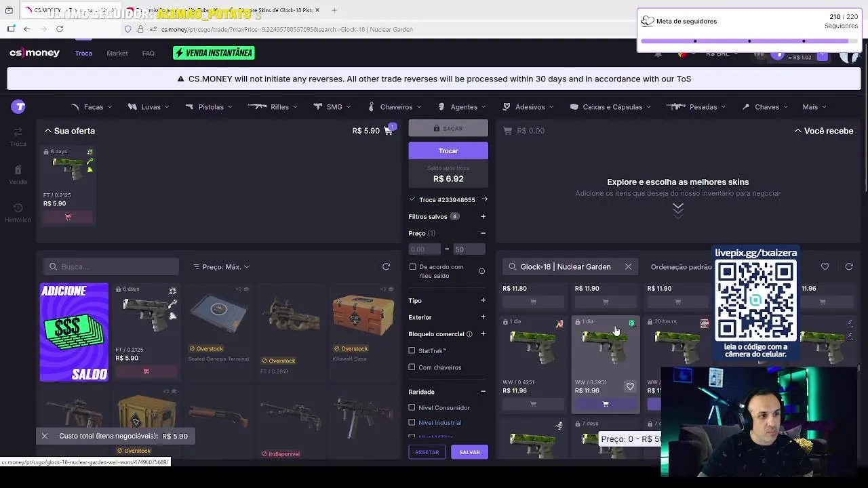868x488 pixels.
Task: Open the arrow next to Troca #233948655
Action: click(x=484, y=199)
